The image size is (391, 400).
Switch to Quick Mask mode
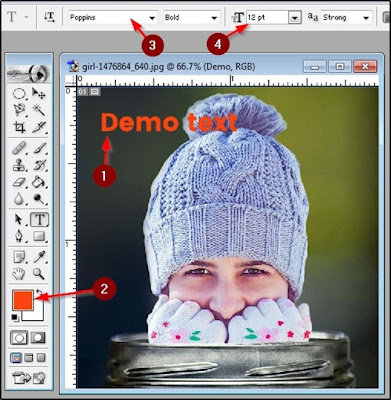pos(38,338)
